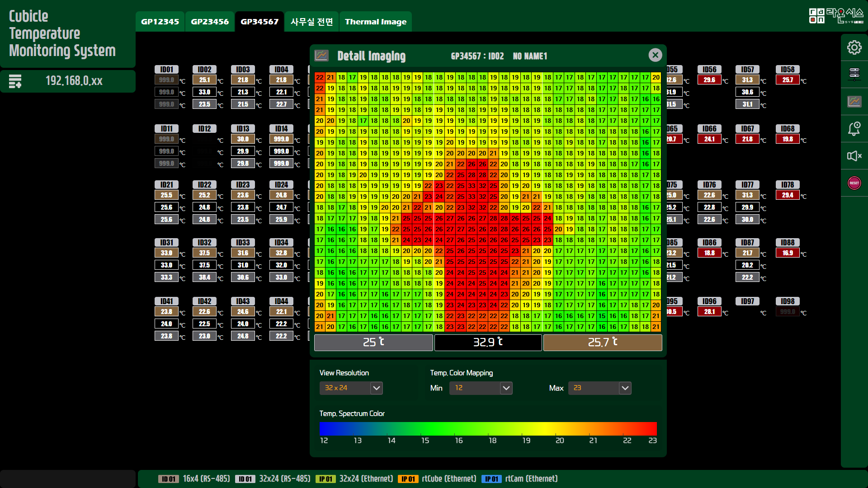Click the red RESET button icon
868x488 pixels.
[x=854, y=183]
